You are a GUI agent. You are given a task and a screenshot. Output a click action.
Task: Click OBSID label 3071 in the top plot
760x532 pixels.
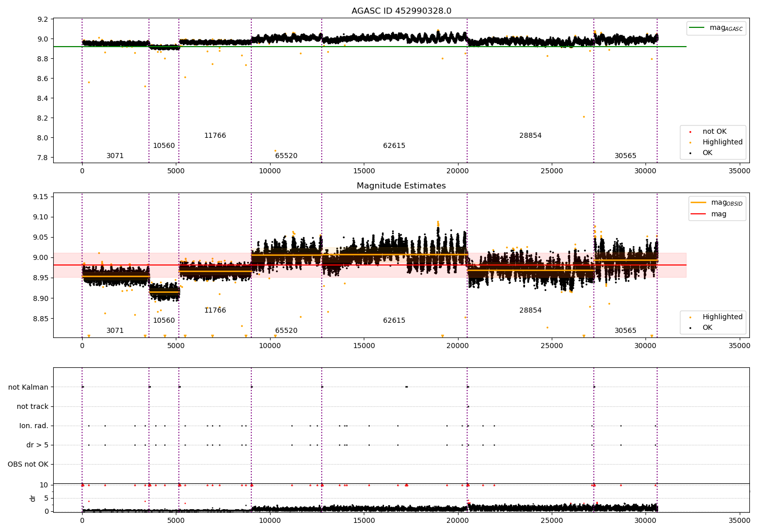pyautogui.click(x=115, y=156)
